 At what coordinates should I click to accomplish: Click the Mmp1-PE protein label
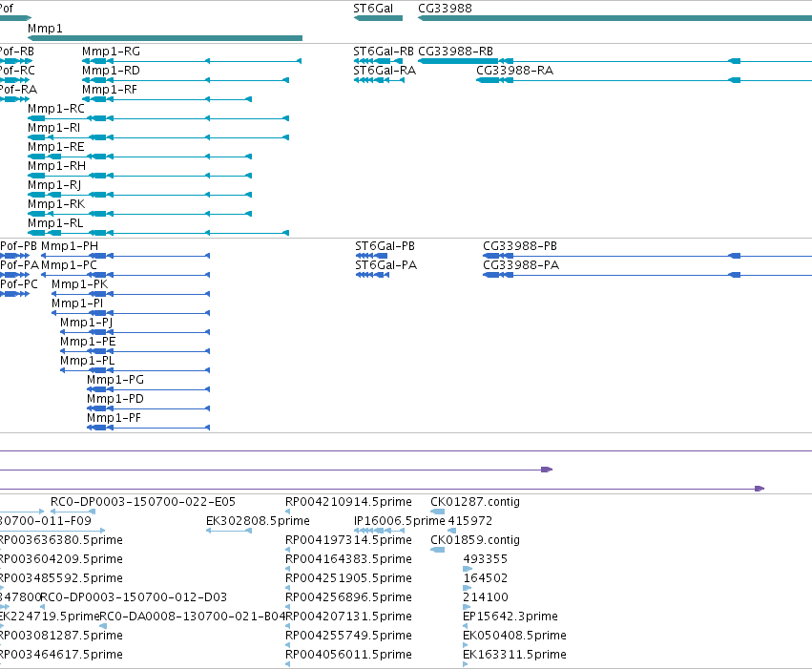tap(88, 343)
